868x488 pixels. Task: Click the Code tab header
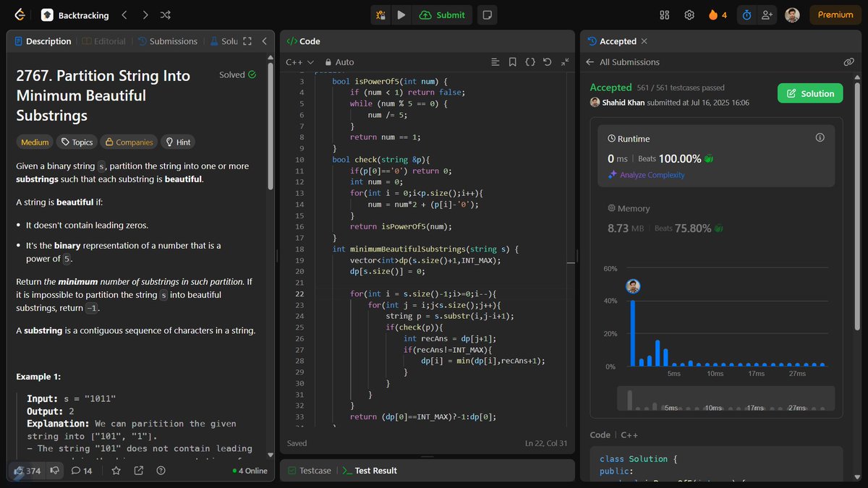tap(304, 41)
